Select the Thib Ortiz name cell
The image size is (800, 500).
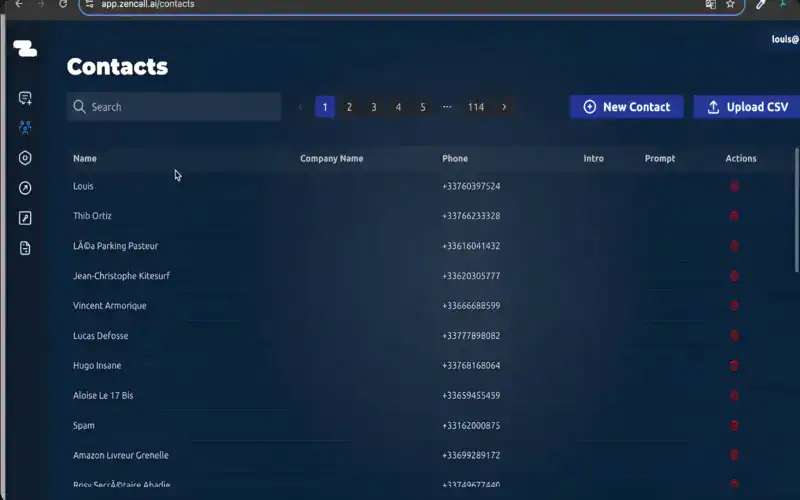pyautogui.click(x=92, y=216)
